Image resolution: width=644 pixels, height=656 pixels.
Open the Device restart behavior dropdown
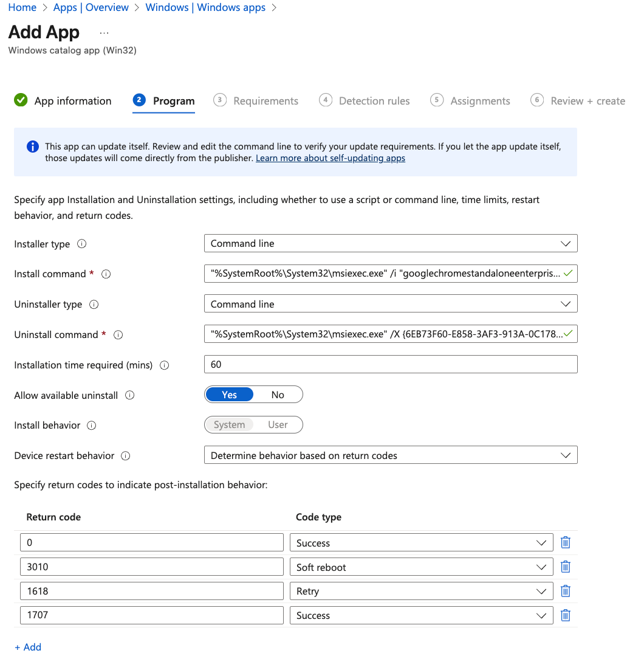point(391,456)
